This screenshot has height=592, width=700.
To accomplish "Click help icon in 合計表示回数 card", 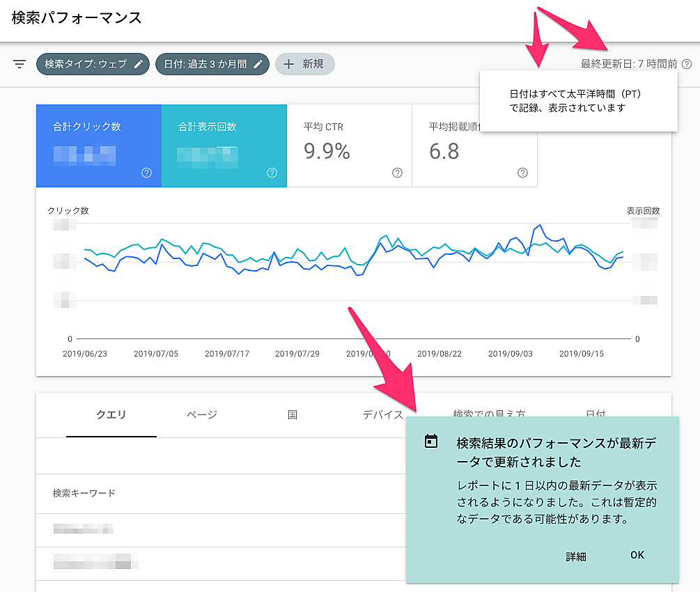I will tap(272, 173).
